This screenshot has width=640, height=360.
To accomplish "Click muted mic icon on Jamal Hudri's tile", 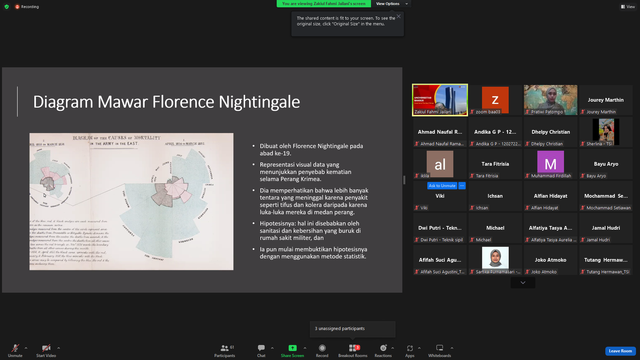I will pyautogui.click(x=583, y=240).
